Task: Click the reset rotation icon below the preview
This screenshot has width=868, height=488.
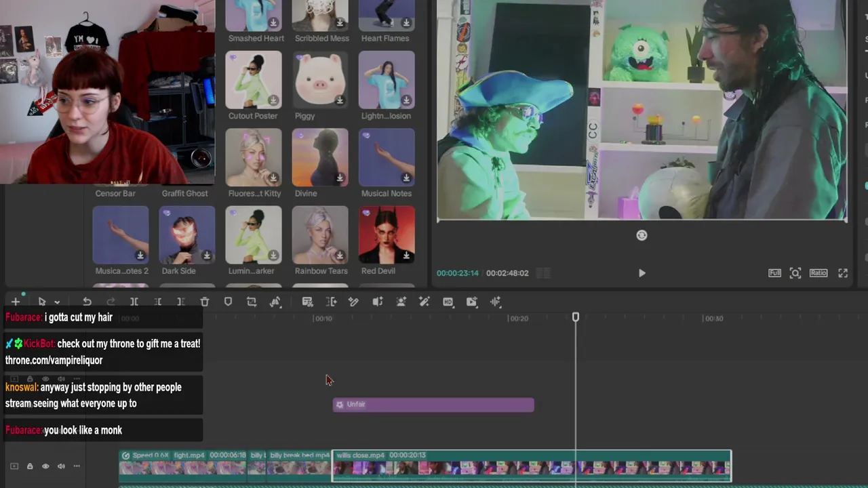Action: click(x=642, y=235)
